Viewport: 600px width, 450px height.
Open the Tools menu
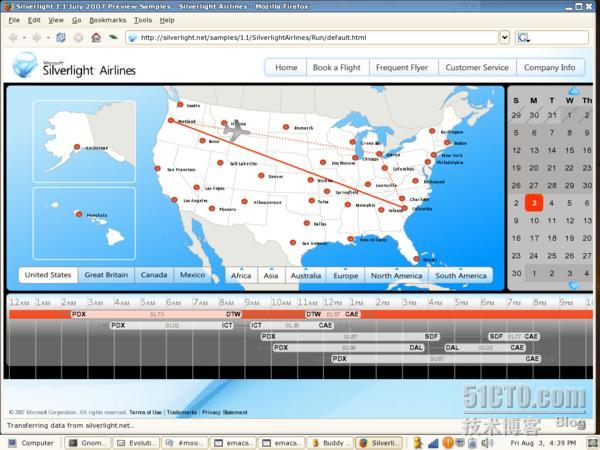[x=143, y=20]
